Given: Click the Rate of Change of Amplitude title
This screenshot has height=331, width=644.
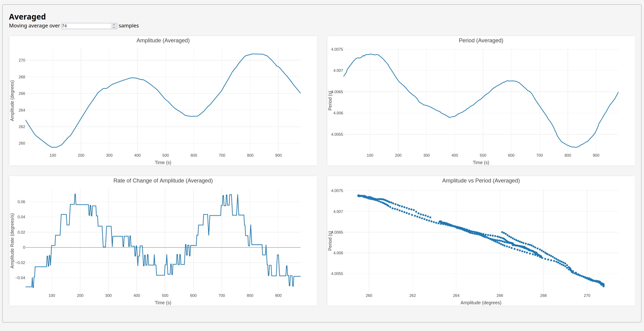Looking at the screenshot, I should [163, 181].
